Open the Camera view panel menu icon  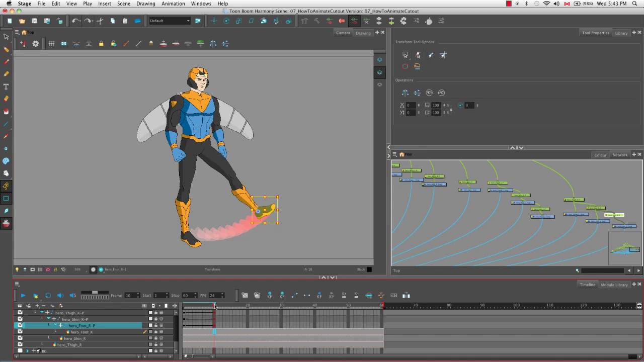(17, 32)
